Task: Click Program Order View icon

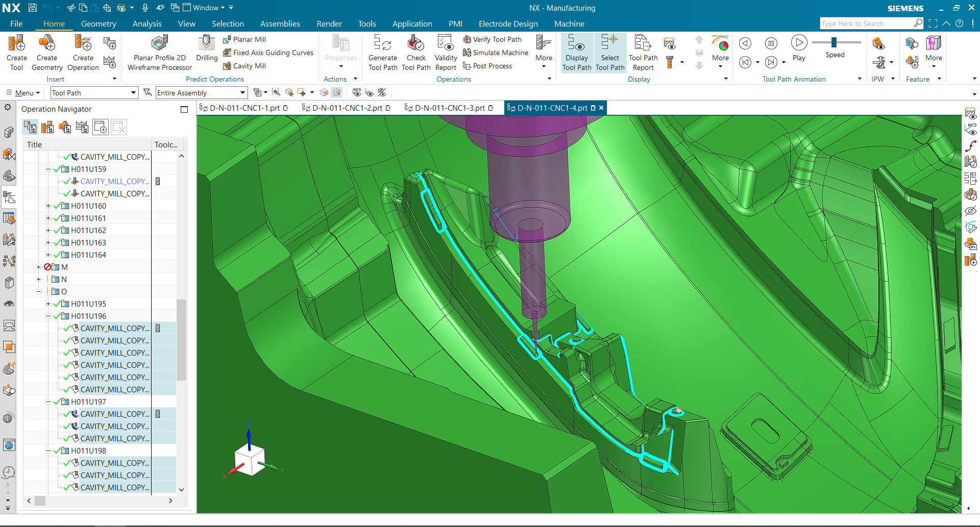Action: pyautogui.click(x=30, y=127)
